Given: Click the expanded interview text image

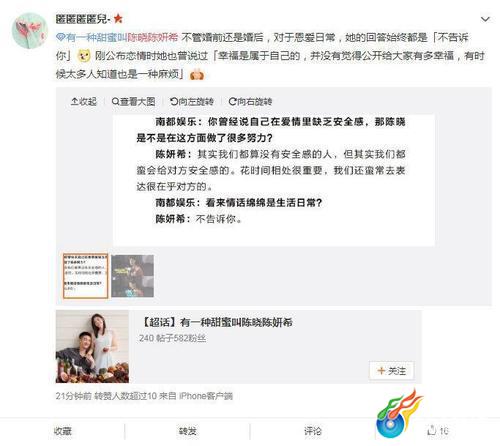Looking at the screenshot, I should click(x=274, y=180).
